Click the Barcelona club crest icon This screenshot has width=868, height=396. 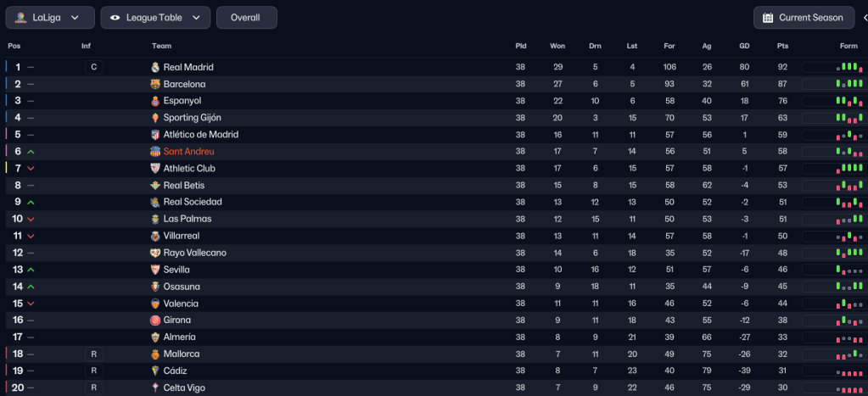pos(155,84)
